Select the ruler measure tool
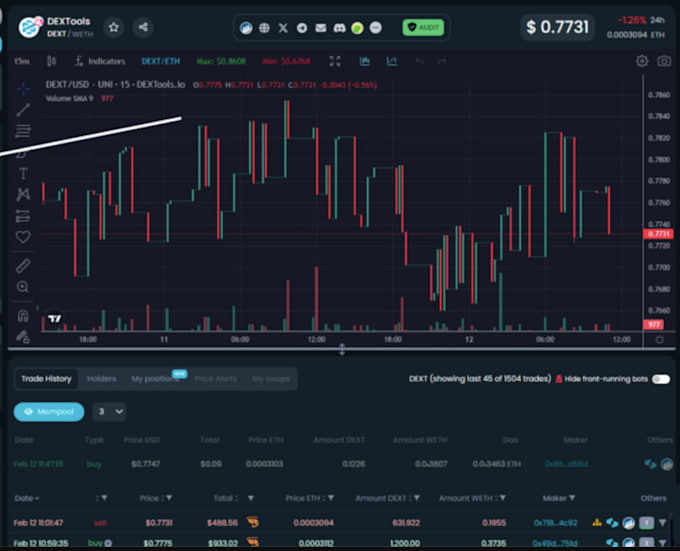 (23, 266)
